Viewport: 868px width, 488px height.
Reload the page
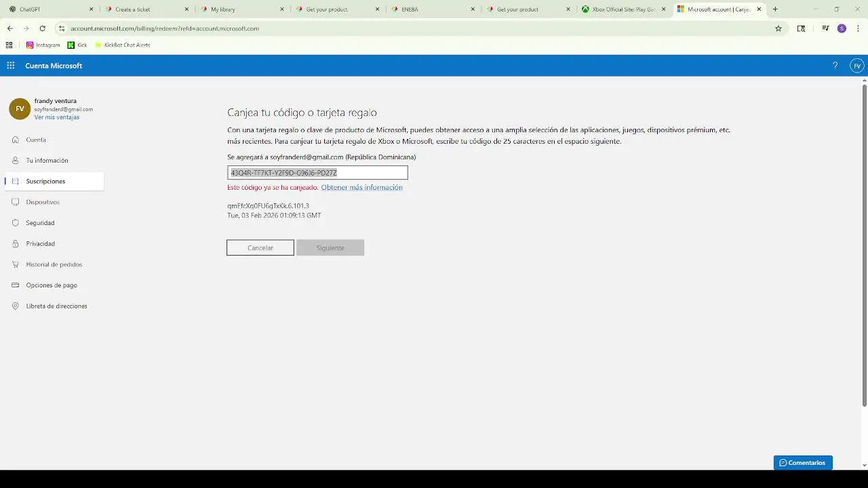[42, 28]
